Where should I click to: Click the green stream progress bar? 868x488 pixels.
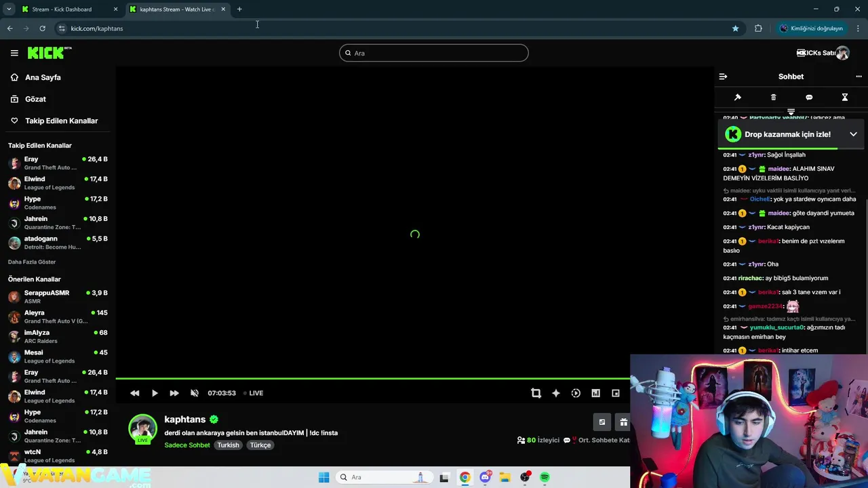373,378
